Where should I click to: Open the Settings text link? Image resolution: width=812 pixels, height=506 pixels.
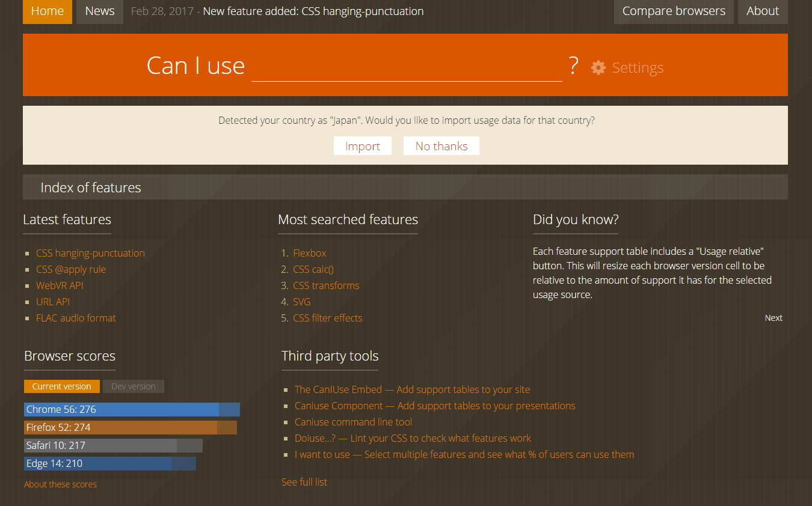tap(638, 68)
